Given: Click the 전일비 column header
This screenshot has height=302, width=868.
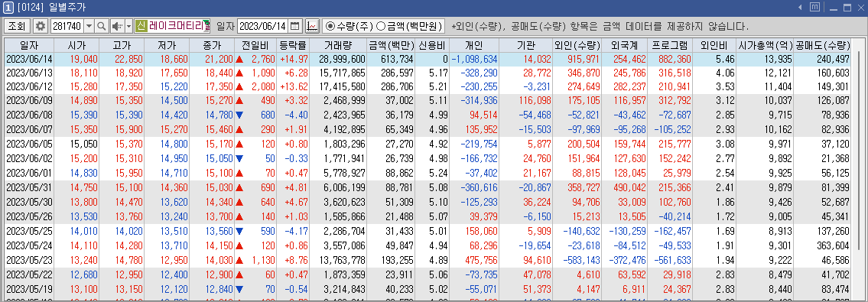Looking at the screenshot, I should (x=255, y=45).
